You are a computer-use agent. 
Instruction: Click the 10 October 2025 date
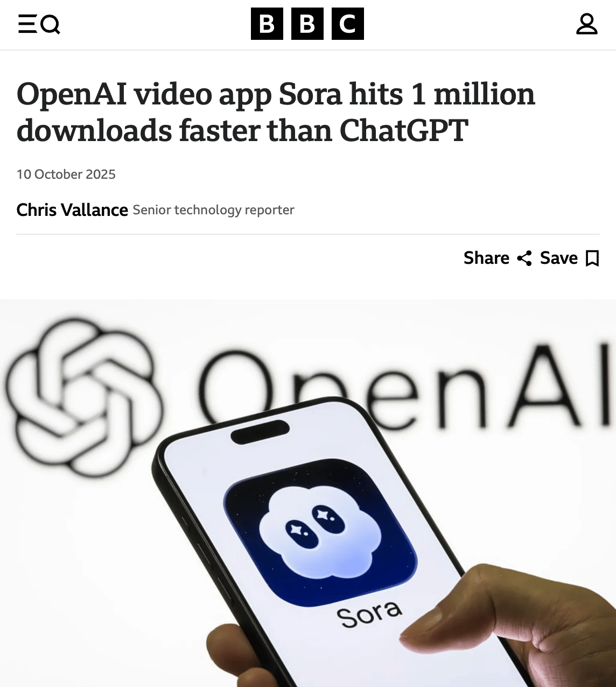click(x=66, y=174)
